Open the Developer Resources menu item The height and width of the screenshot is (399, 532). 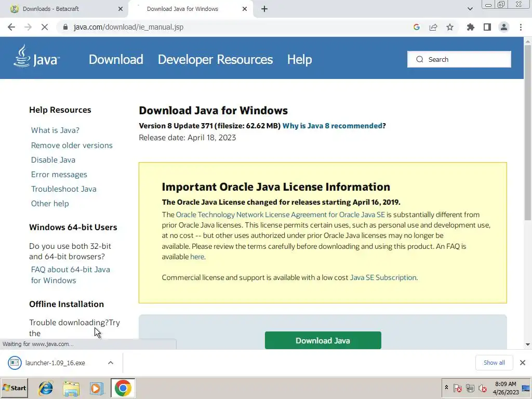point(215,59)
